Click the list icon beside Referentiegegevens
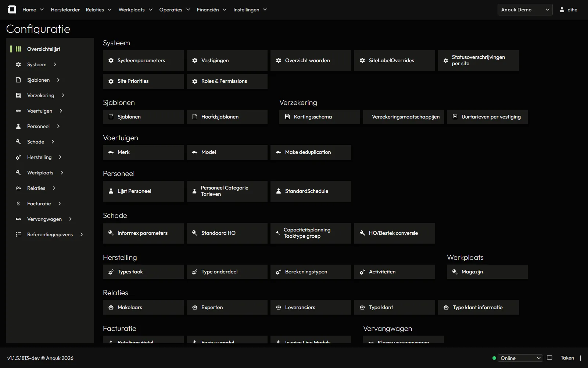588x368 pixels. click(18, 234)
